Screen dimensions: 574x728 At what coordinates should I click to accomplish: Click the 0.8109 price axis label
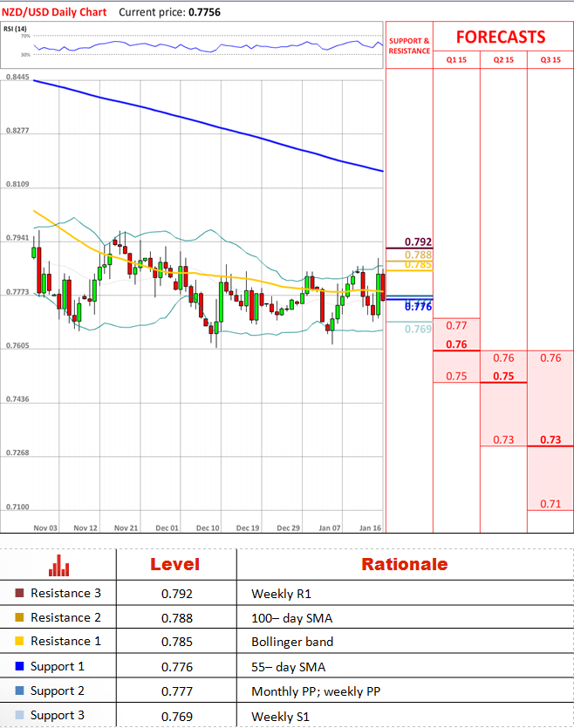17,184
